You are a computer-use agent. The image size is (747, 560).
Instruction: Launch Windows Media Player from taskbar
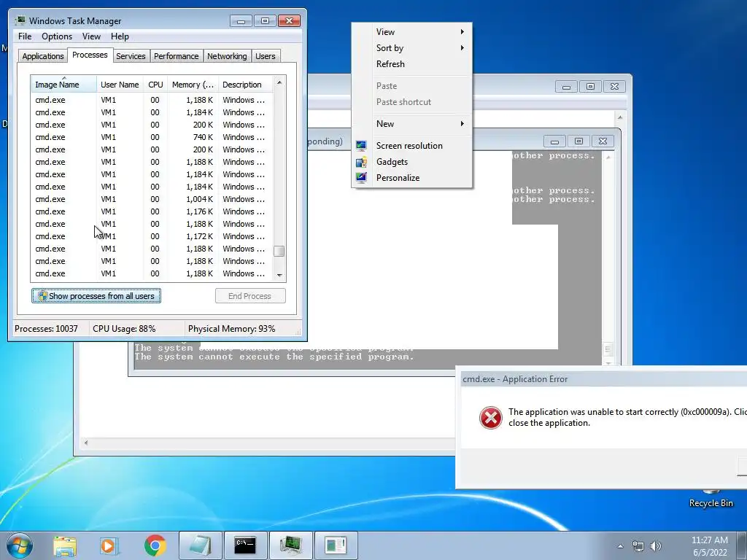[x=109, y=545]
